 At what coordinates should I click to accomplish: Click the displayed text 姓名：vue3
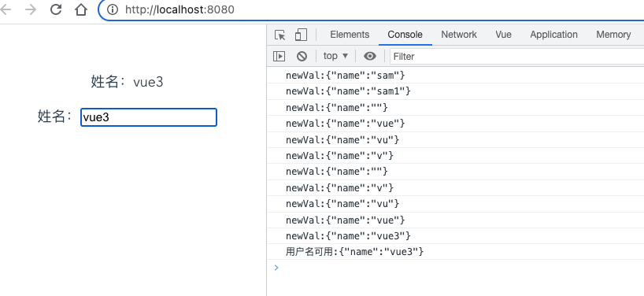127,82
